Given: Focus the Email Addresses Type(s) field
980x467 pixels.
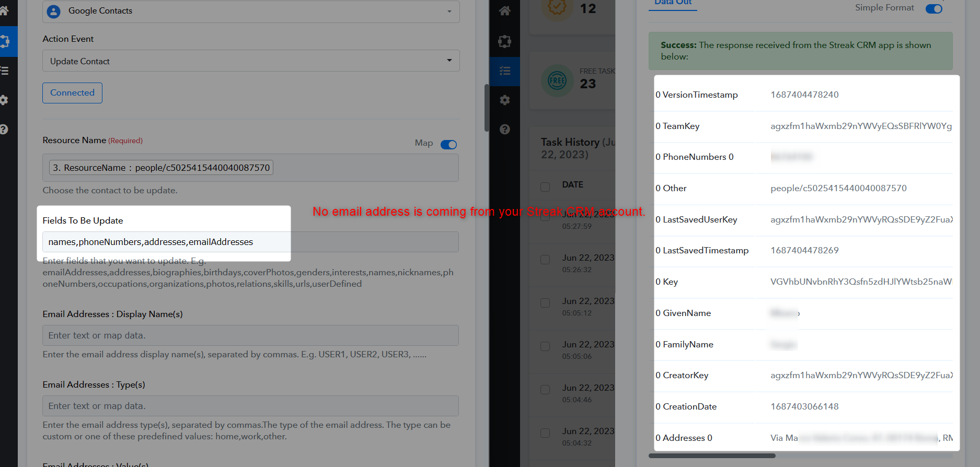Looking at the screenshot, I should [250, 406].
